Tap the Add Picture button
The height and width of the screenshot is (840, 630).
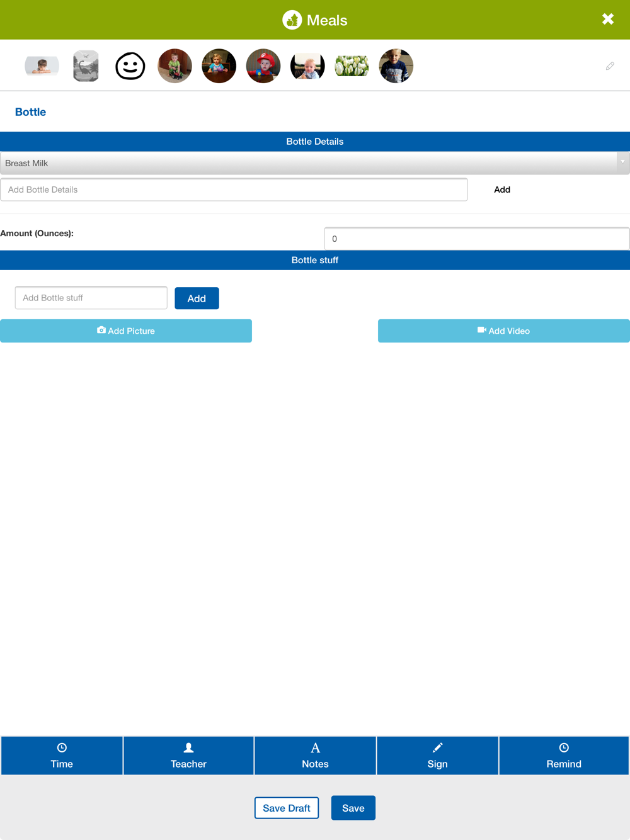click(126, 331)
